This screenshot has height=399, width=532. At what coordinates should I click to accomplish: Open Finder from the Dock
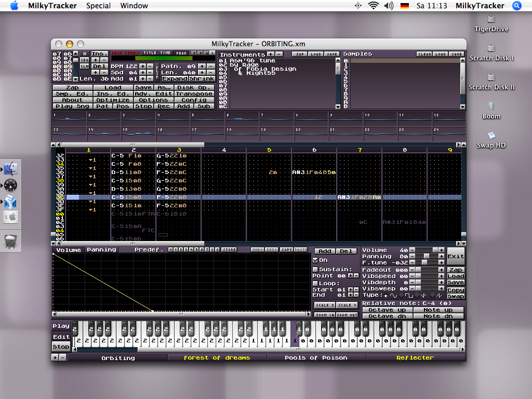pos(10,169)
